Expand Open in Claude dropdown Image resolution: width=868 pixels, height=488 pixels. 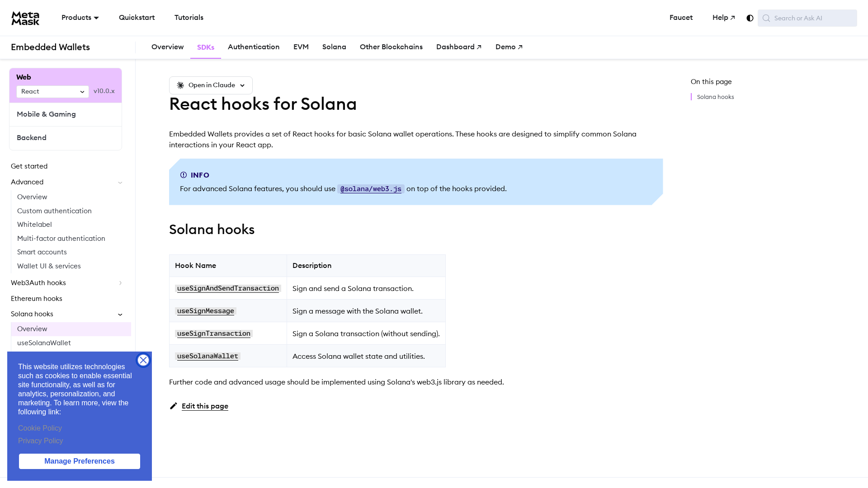pos(211,85)
